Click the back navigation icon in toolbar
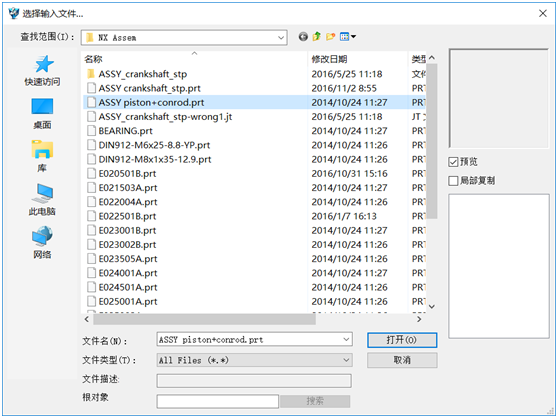This screenshot has width=558, height=418. [x=303, y=37]
